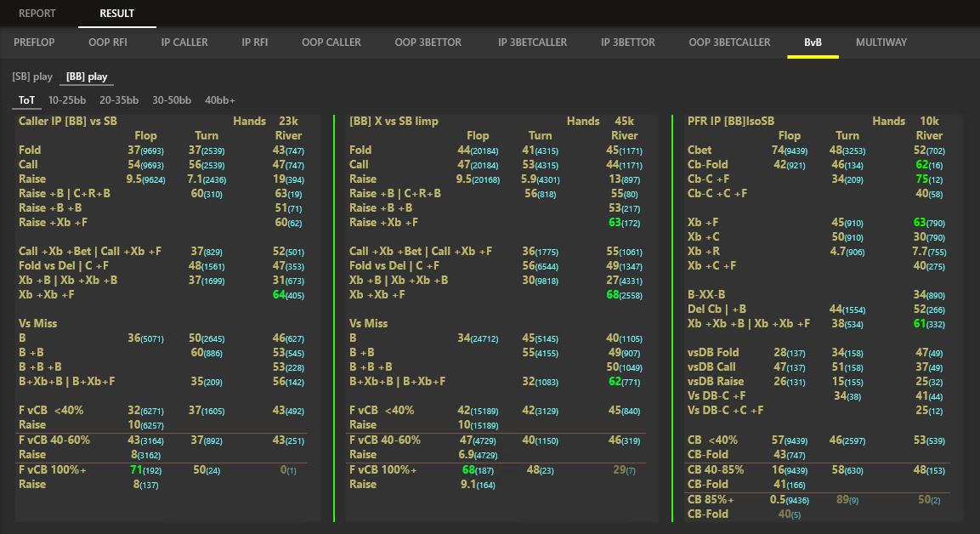Select the RESULT tab
Image resolution: width=980 pixels, height=534 pixels.
tap(116, 14)
